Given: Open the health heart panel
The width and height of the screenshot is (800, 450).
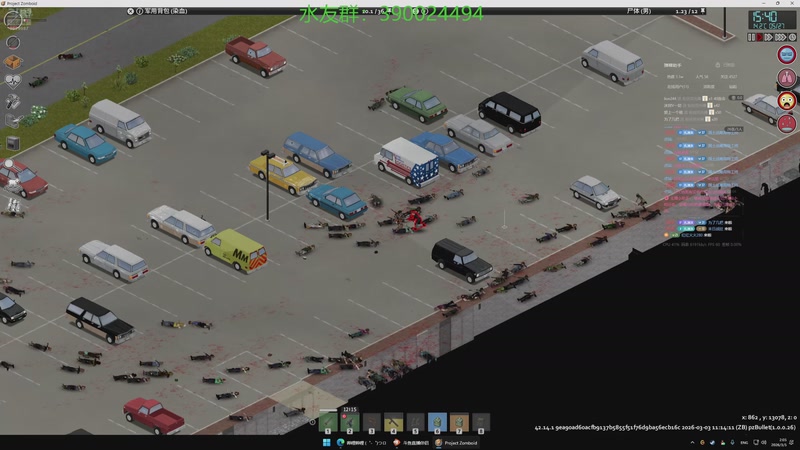Looking at the screenshot, I should [x=13, y=81].
